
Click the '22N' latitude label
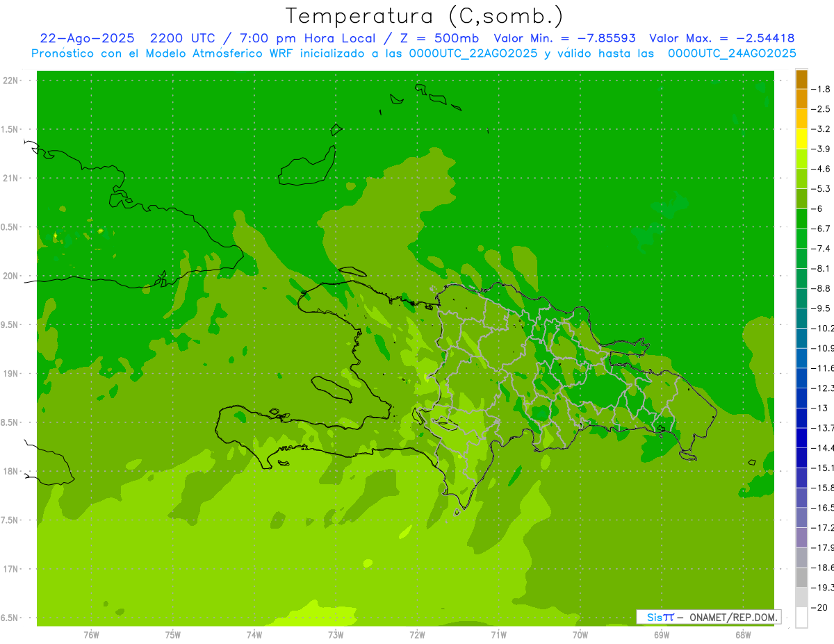(12, 81)
